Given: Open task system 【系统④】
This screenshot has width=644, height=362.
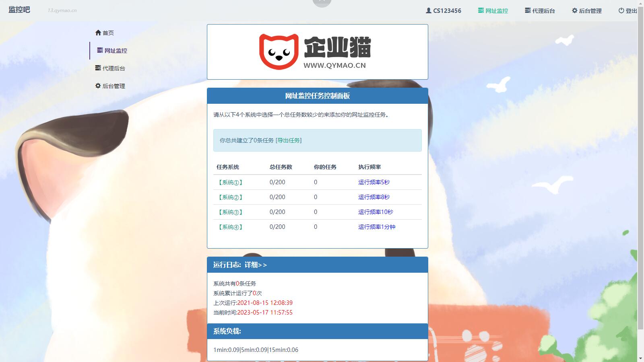Looking at the screenshot, I should (231, 227).
